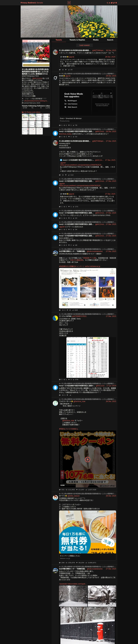
Task: Open the @kakunodatekanko handle on the 2026年2月28日 tweet
Action: tap(95, 251)
